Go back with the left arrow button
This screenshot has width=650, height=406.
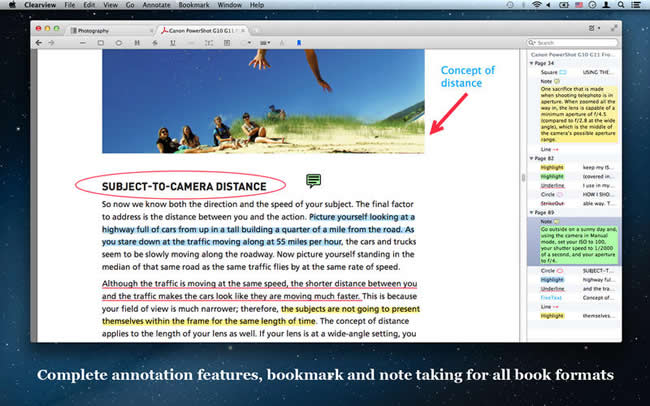(39, 43)
